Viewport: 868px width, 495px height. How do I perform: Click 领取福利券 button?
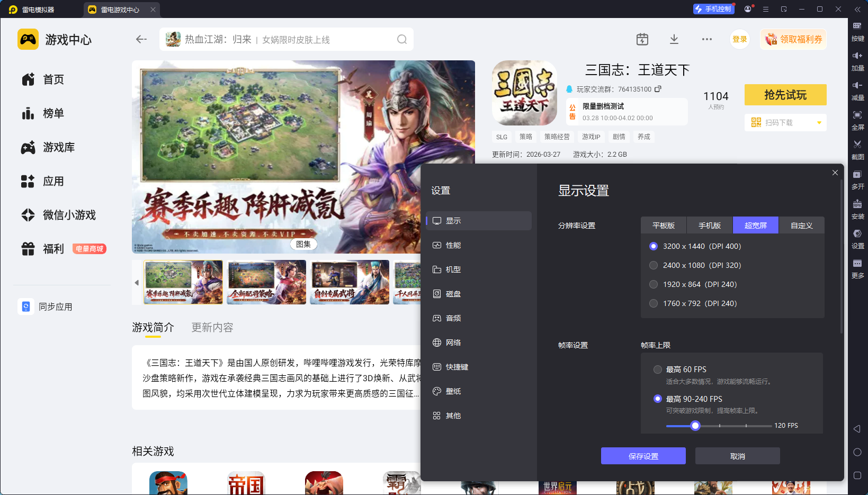click(x=793, y=39)
